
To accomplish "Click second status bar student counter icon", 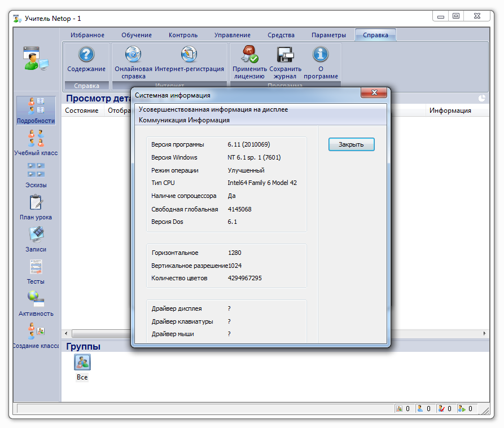I will 420,408.
